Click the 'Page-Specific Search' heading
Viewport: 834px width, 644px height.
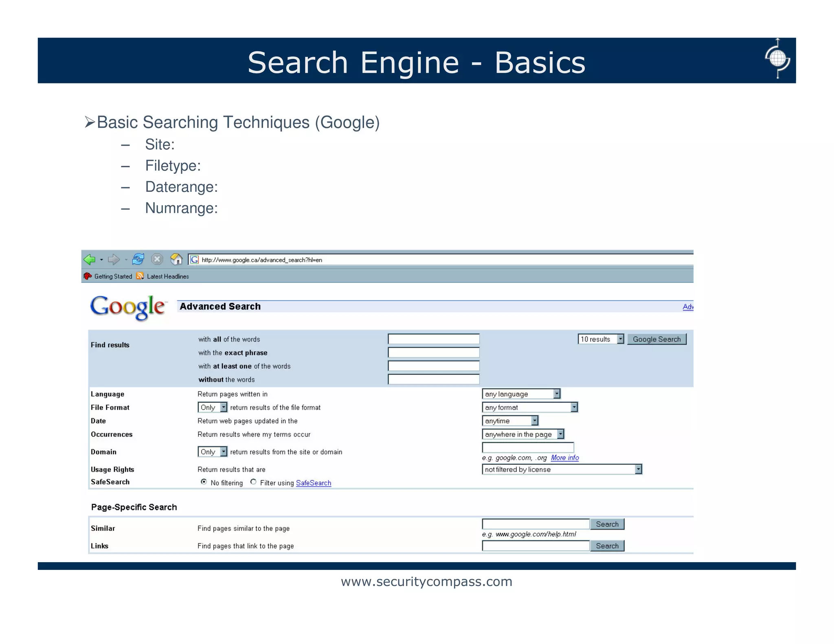coord(134,507)
